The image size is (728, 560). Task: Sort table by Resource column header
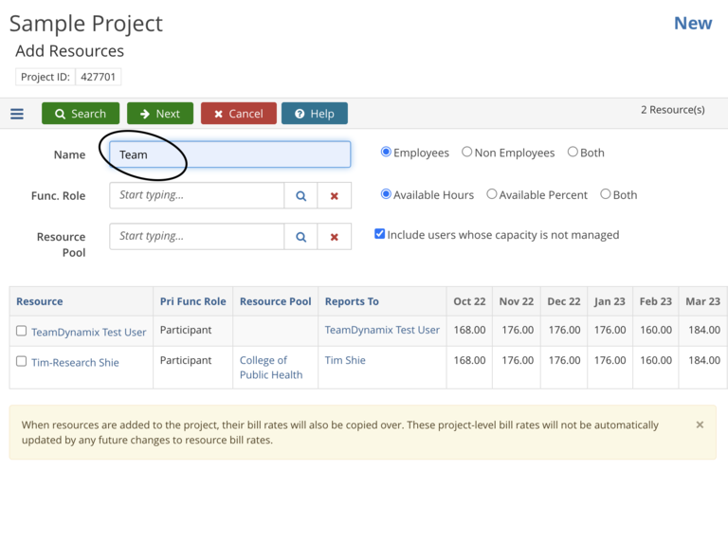tap(40, 301)
